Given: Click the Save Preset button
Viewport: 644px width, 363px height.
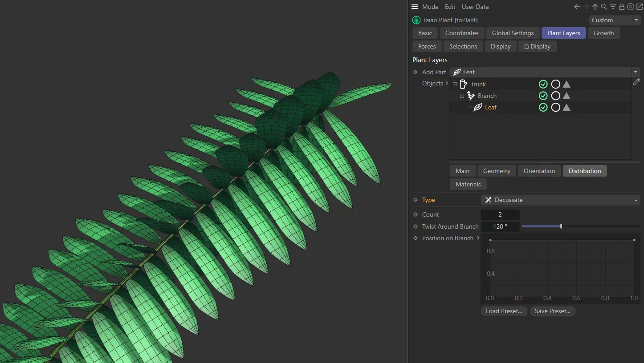Looking at the screenshot, I should pos(552,311).
